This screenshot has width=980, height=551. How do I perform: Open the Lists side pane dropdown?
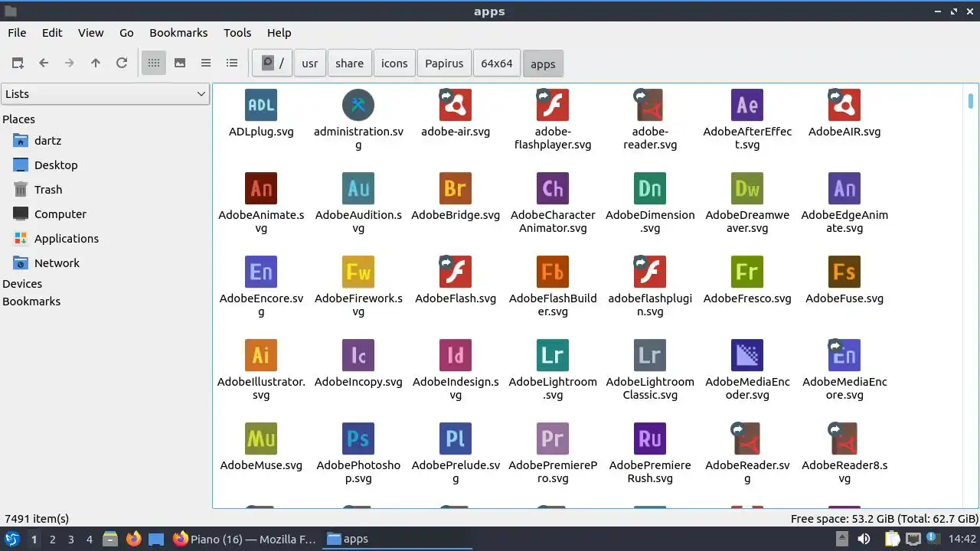106,94
